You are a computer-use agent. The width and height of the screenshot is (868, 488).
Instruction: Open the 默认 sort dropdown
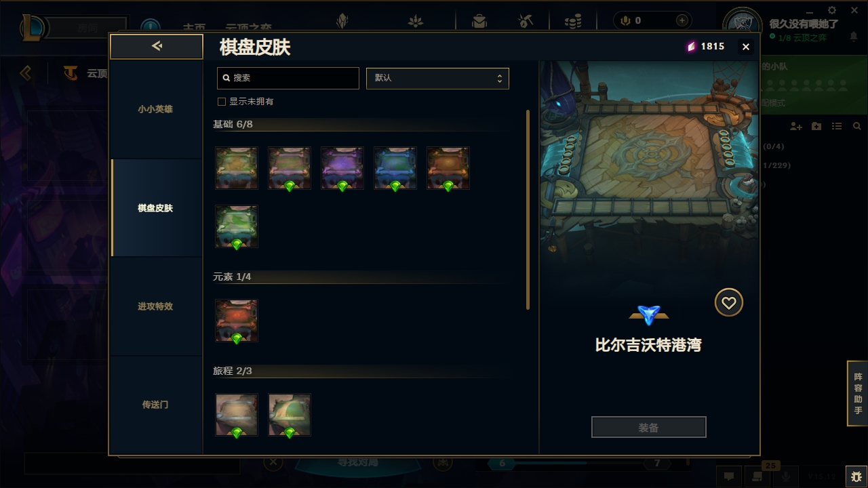(x=437, y=78)
